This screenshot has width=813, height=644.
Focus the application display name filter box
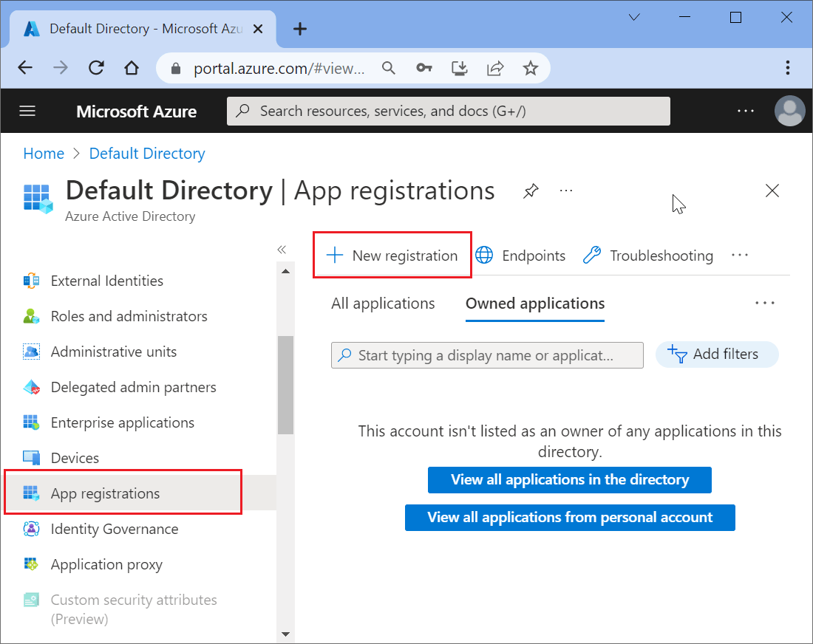click(x=491, y=355)
